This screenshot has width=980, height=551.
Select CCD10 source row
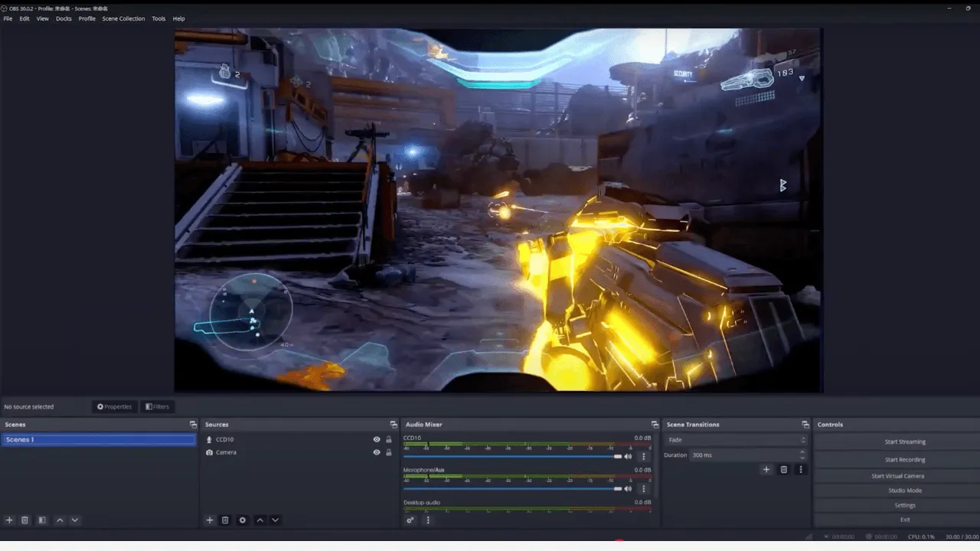click(x=299, y=439)
